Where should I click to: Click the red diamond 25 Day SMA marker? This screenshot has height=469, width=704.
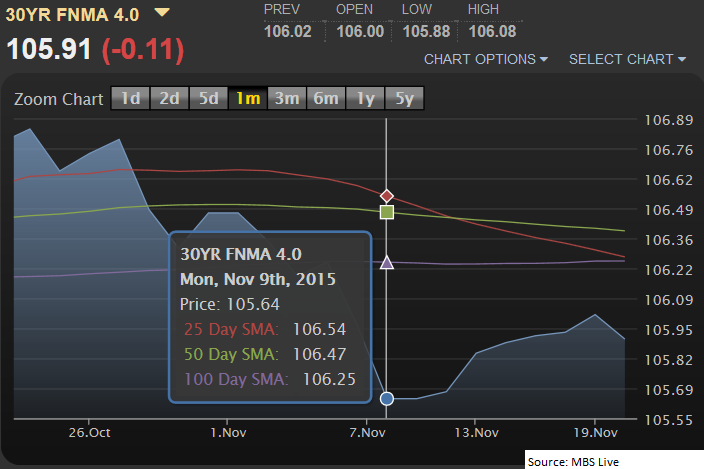387,196
